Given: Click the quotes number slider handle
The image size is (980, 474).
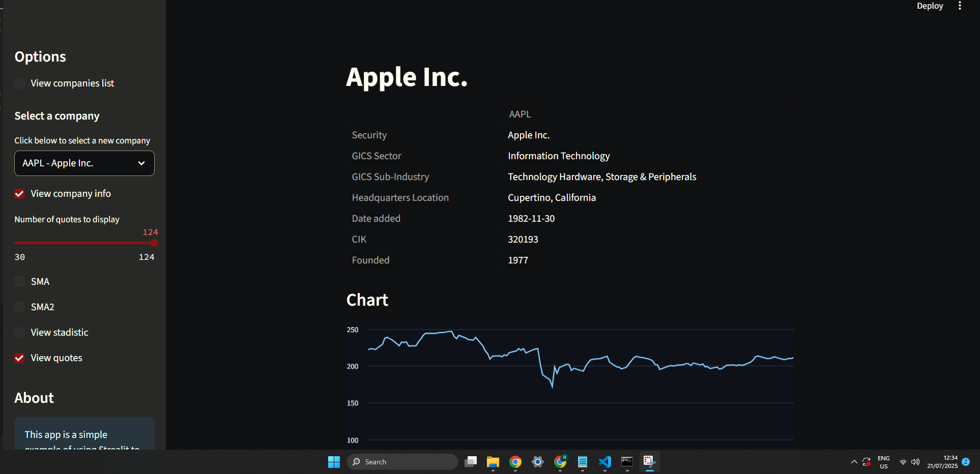Looking at the screenshot, I should pyautogui.click(x=155, y=243).
